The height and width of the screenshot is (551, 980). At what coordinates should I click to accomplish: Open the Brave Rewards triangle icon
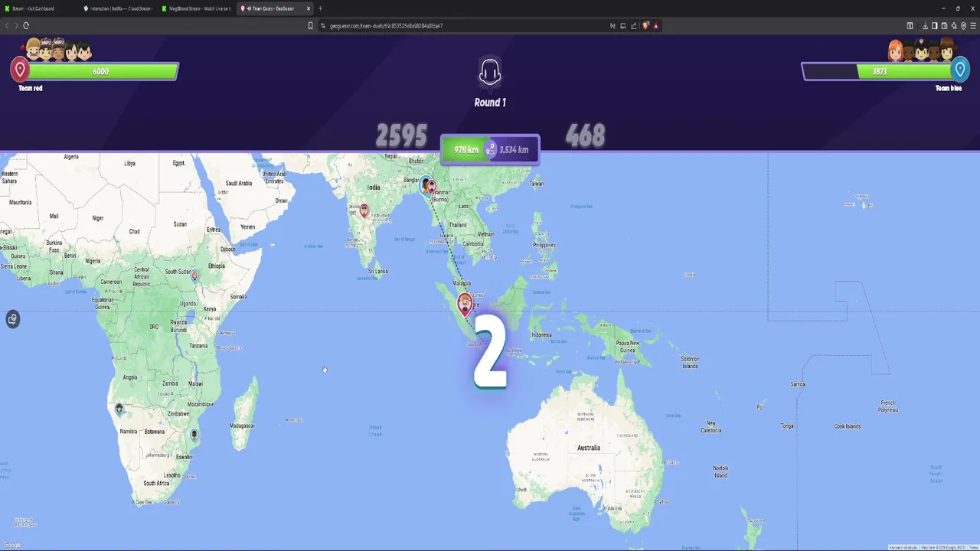pyautogui.click(x=656, y=25)
